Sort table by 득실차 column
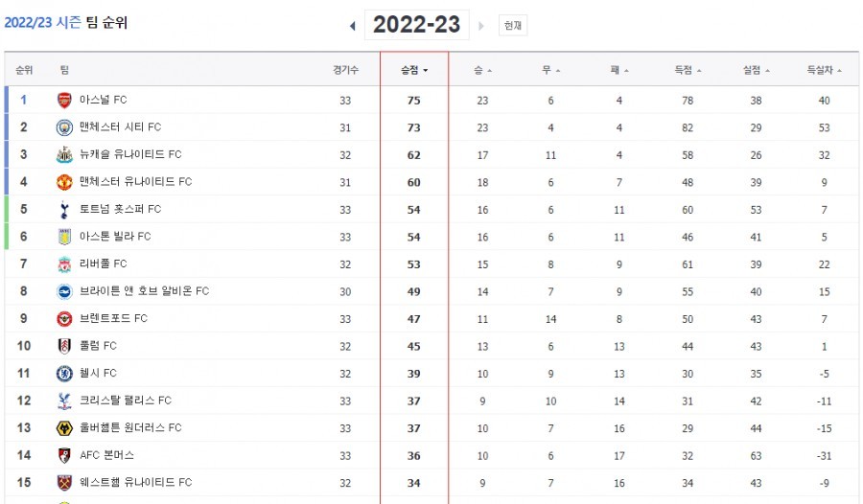Viewport: 863px width, 504px height. 824,70
